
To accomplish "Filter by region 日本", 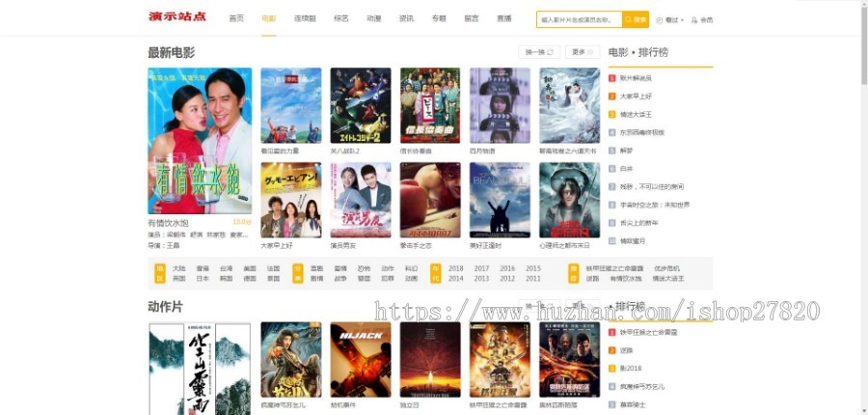I will (x=203, y=279).
